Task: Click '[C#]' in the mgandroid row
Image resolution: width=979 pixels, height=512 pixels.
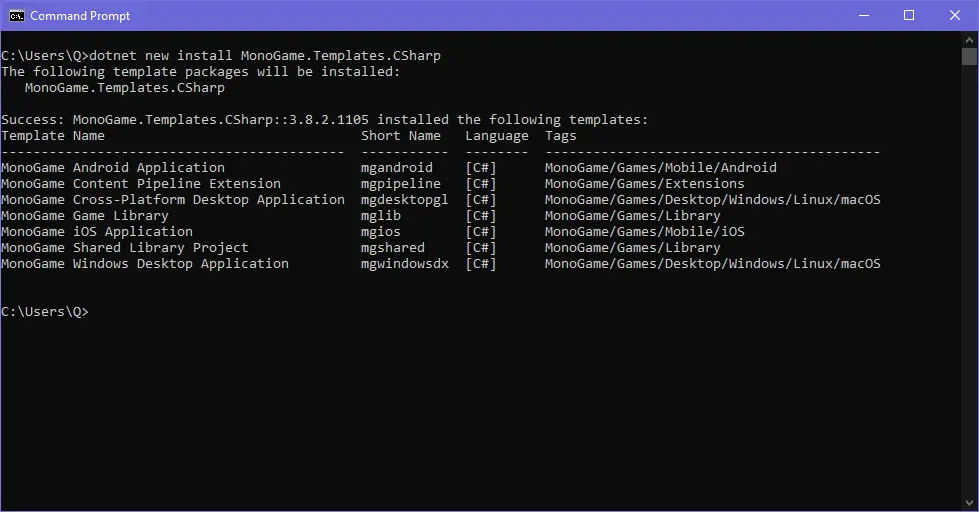Action: pyautogui.click(x=481, y=168)
